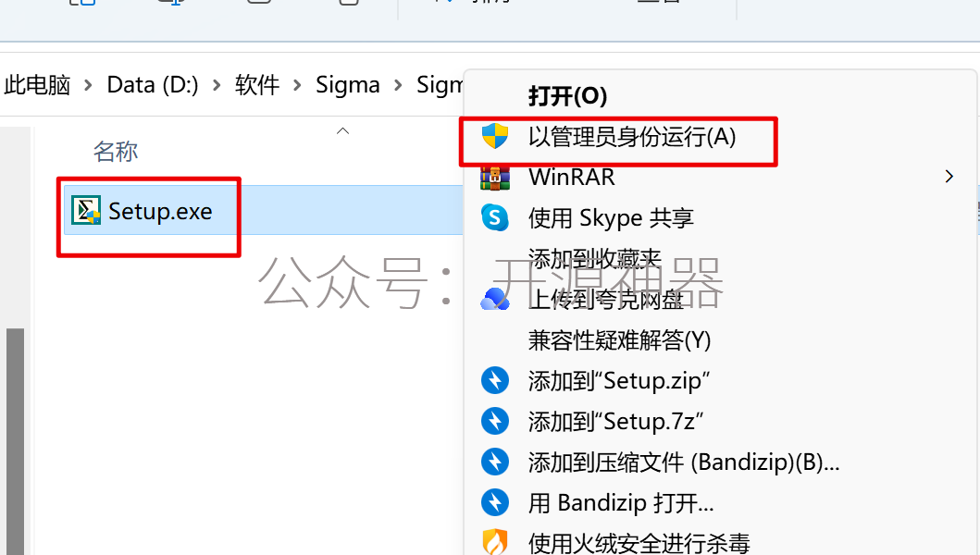Click the Skype logo icon
Viewport: 980px width, 555px height.
pos(495,217)
